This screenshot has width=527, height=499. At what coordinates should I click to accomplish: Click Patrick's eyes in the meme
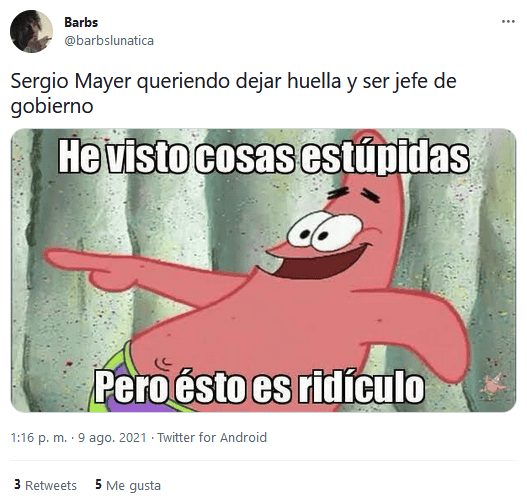(324, 231)
